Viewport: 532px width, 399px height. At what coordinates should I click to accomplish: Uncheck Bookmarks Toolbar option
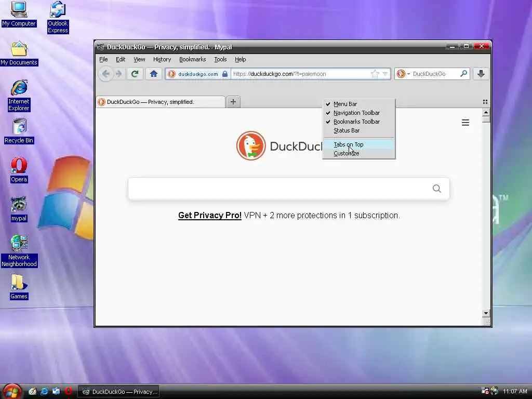(359, 122)
